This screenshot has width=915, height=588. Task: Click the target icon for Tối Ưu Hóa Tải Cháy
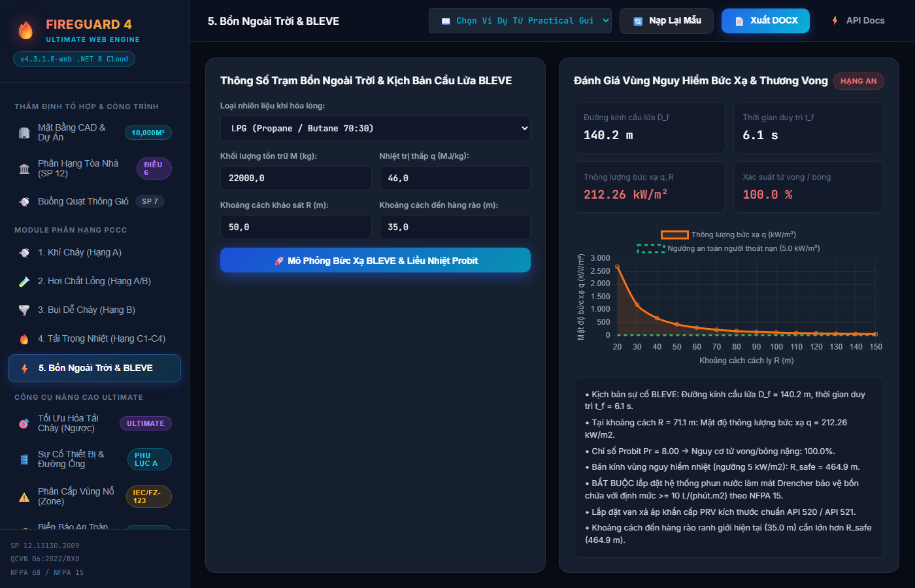pos(24,423)
